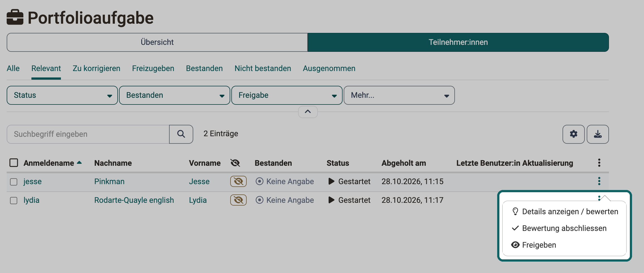Select the Ausgenommen filter tab
Image resolution: width=644 pixels, height=273 pixels.
pos(329,69)
